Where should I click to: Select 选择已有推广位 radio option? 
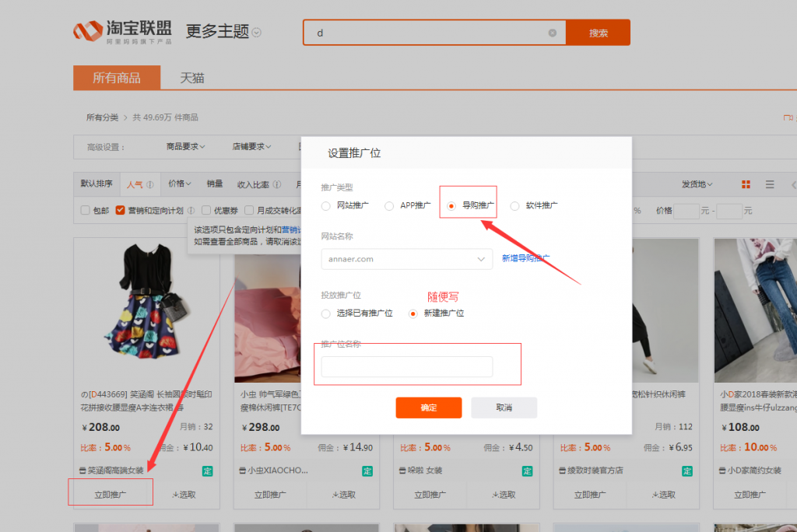click(326, 313)
